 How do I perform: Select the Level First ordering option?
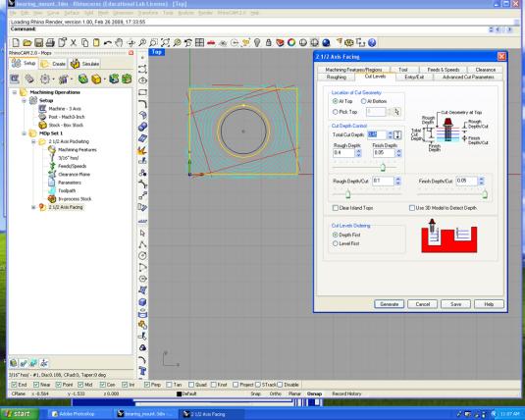click(335, 243)
